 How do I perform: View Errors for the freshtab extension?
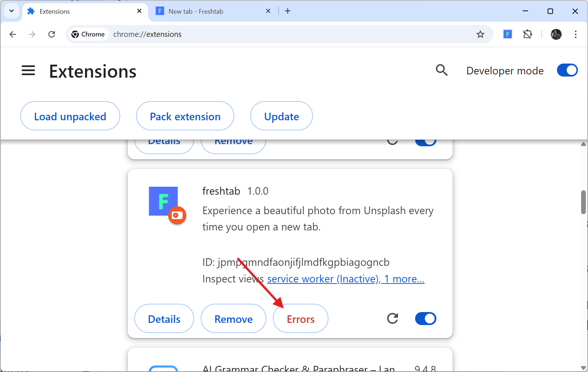coord(300,319)
